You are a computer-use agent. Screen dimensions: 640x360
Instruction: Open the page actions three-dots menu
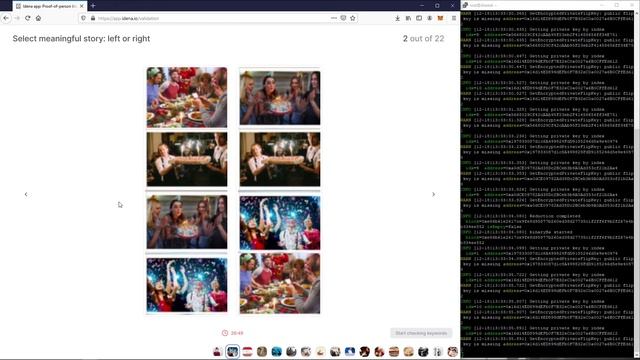coord(334,18)
